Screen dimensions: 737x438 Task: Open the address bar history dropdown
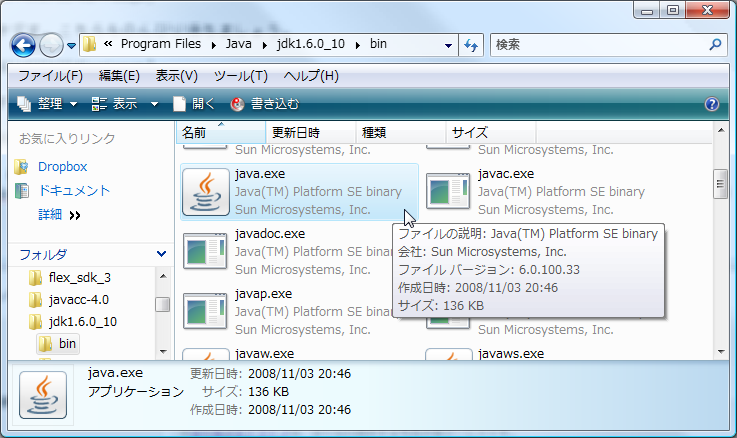coord(448,45)
